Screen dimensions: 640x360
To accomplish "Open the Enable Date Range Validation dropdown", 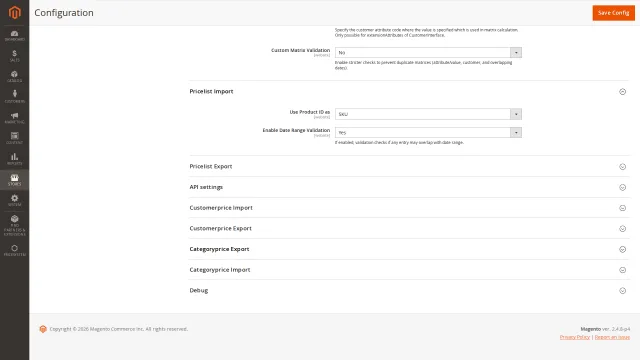I will 428,132.
